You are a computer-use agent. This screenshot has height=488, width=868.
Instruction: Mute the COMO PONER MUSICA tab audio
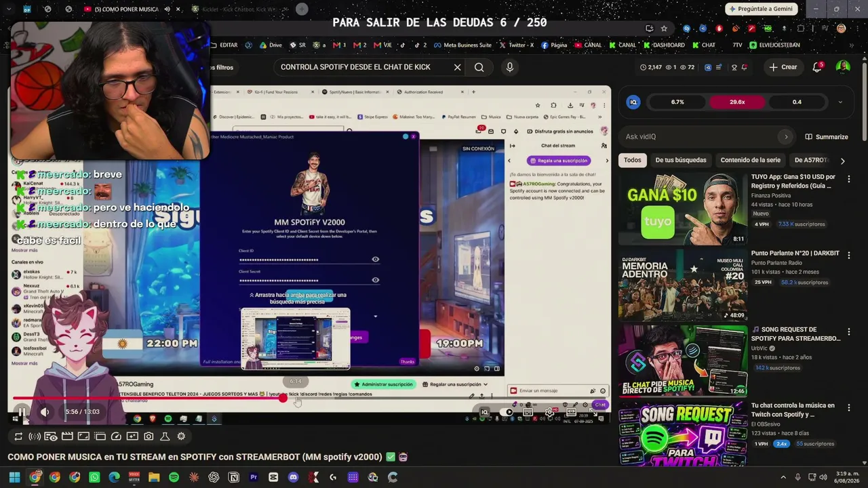tap(167, 9)
